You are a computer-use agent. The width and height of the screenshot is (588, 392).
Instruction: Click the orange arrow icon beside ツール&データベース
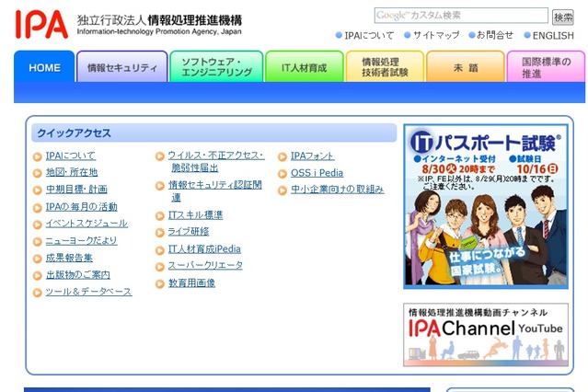[x=38, y=293]
